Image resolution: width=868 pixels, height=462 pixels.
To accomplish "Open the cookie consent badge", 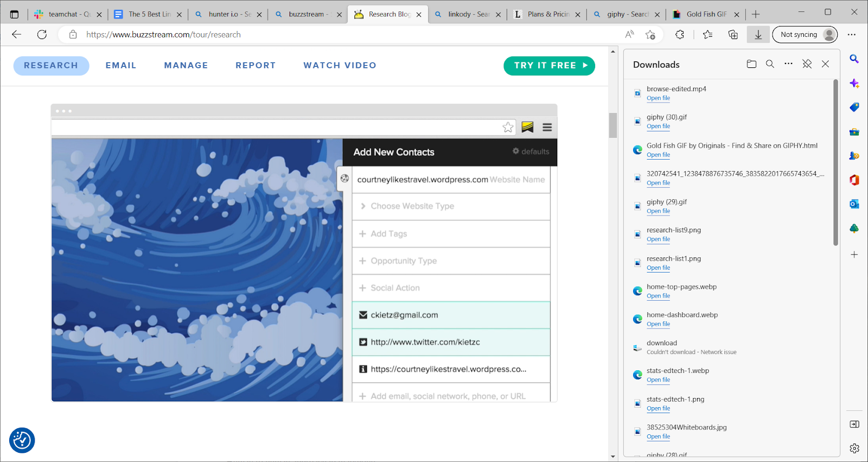I will (22, 440).
